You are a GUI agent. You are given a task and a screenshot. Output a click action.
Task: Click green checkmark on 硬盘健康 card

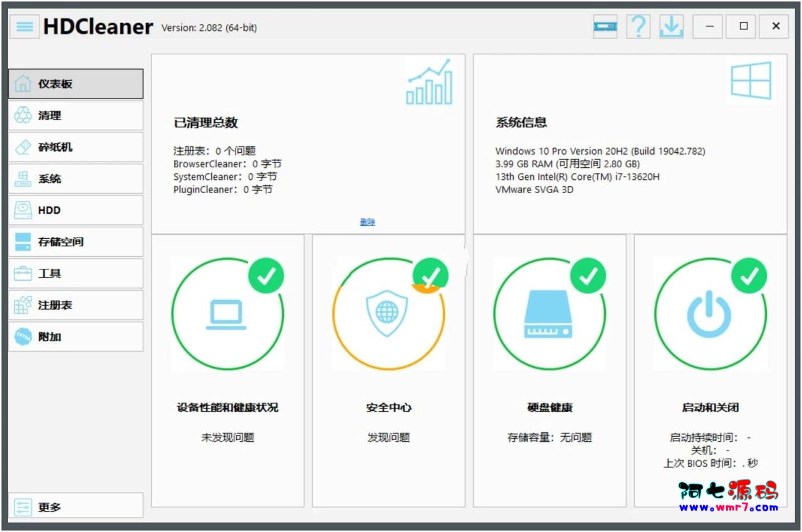click(588, 276)
